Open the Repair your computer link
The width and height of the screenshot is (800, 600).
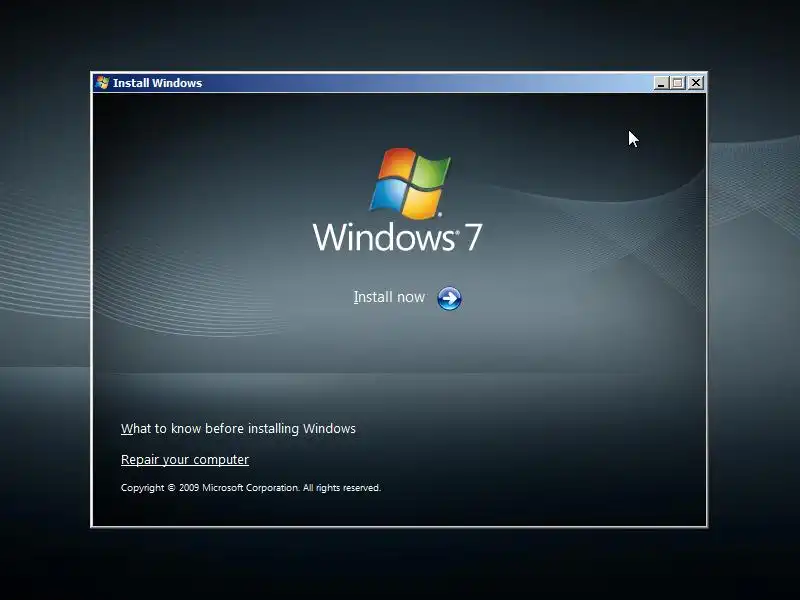(185, 460)
